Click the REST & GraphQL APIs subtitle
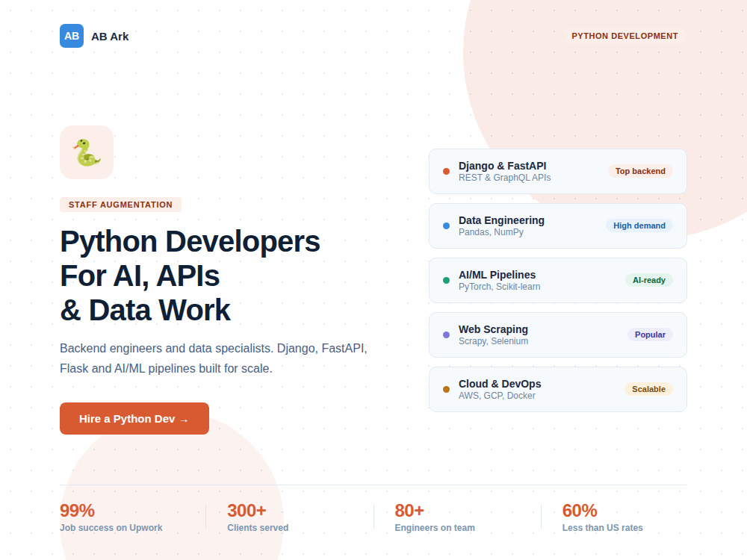 tap(504, 178)
